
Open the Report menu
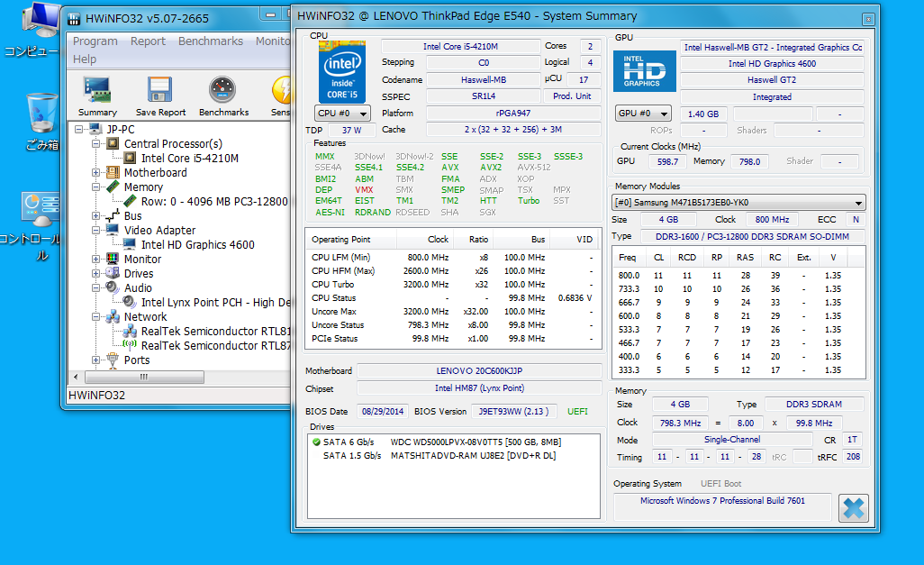(148, 41)
